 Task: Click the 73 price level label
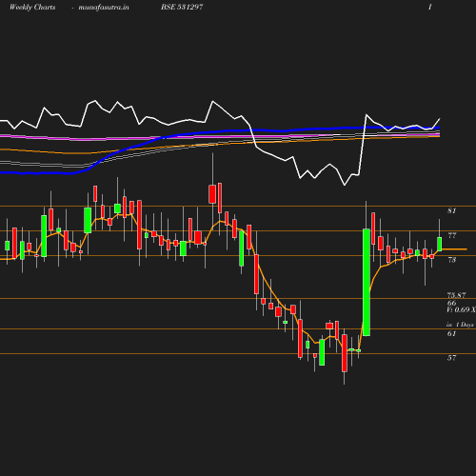pos(452,260)
